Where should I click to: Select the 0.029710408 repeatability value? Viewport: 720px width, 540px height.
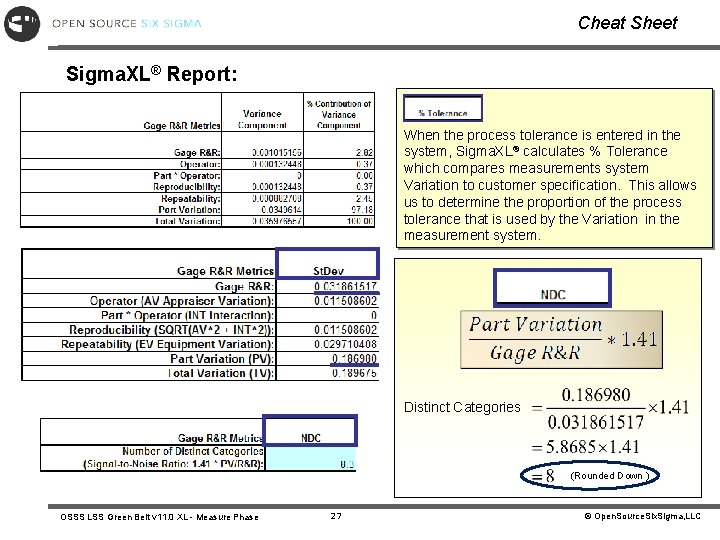tap(345, 344)
